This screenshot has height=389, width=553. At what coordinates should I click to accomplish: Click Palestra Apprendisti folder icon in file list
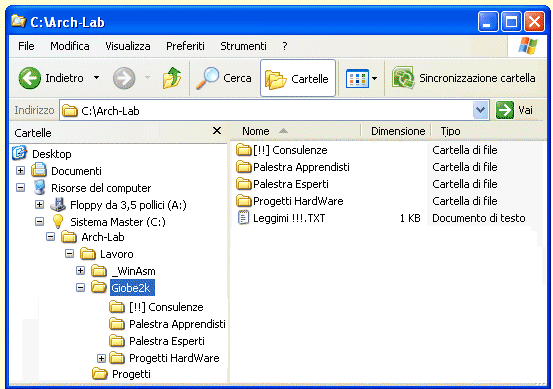pos(243,167)
